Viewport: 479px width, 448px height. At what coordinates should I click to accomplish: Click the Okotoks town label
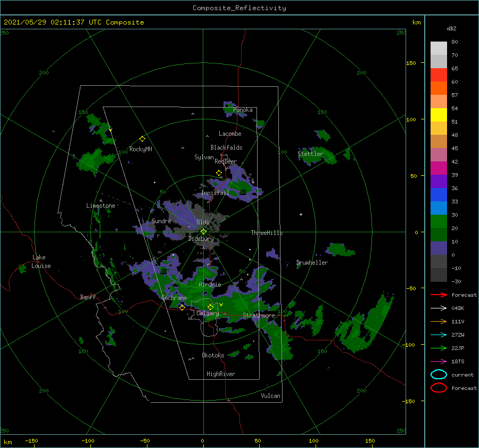click(x=213, y=355)
